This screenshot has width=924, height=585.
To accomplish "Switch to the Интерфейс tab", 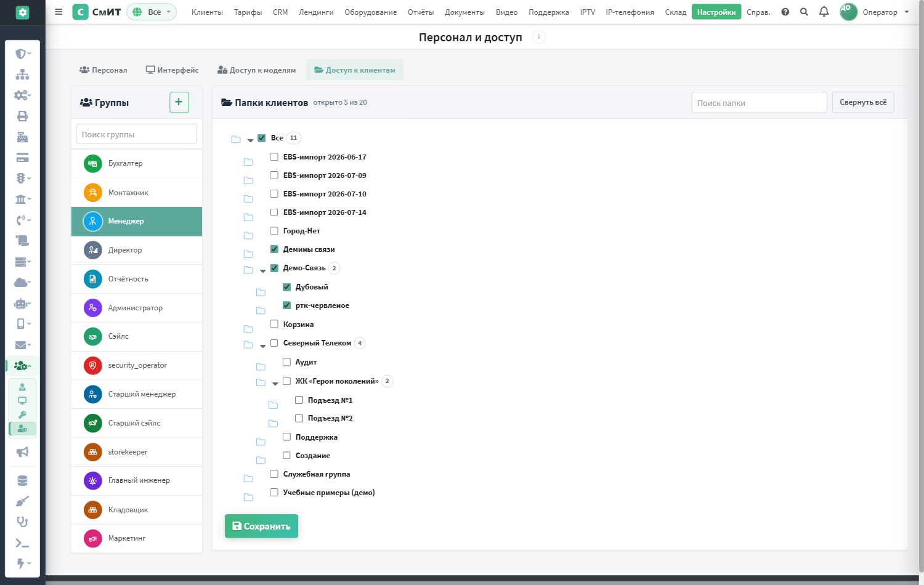I will tap(172, 70).
